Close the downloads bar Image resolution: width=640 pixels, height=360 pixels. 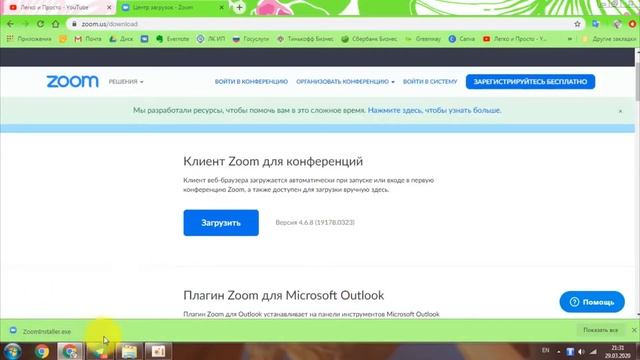click(634, 330)
